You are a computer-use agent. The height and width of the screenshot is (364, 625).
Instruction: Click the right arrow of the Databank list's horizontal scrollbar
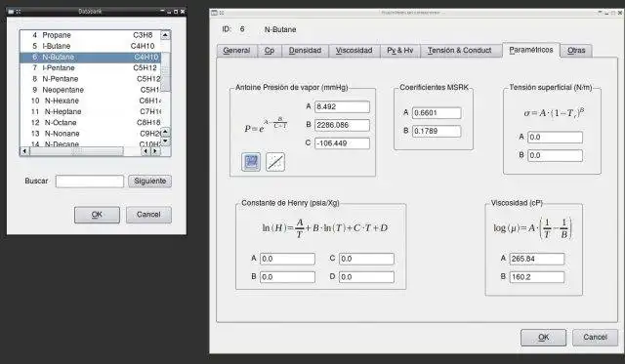(x=155, y=151)
